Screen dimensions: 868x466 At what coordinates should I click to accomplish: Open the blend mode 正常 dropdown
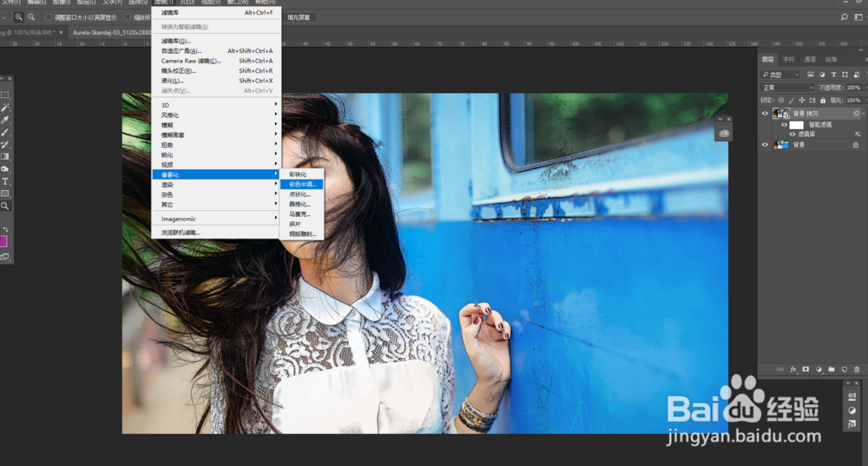pyautogui.click(x=788, y=88)
